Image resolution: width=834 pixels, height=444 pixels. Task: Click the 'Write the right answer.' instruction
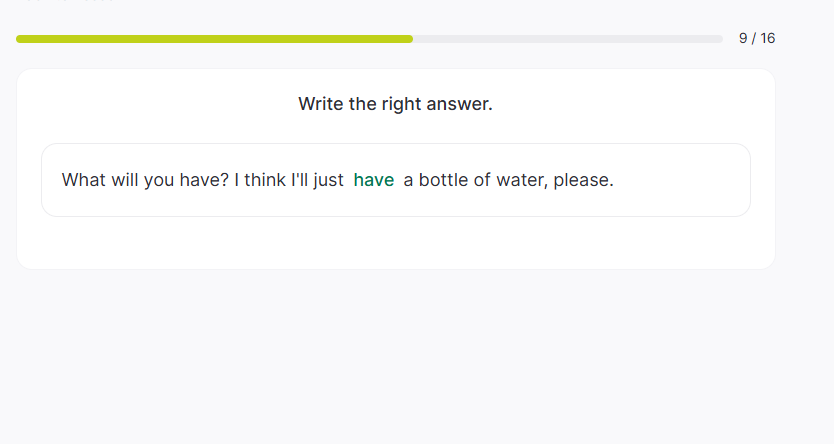tap(395, 104)
